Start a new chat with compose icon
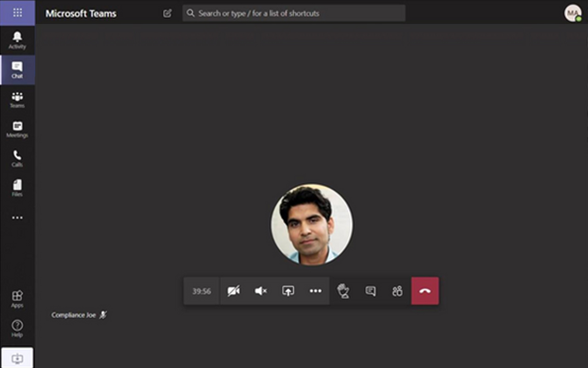Viewport: 588px width, 368px height. point(167,13)
